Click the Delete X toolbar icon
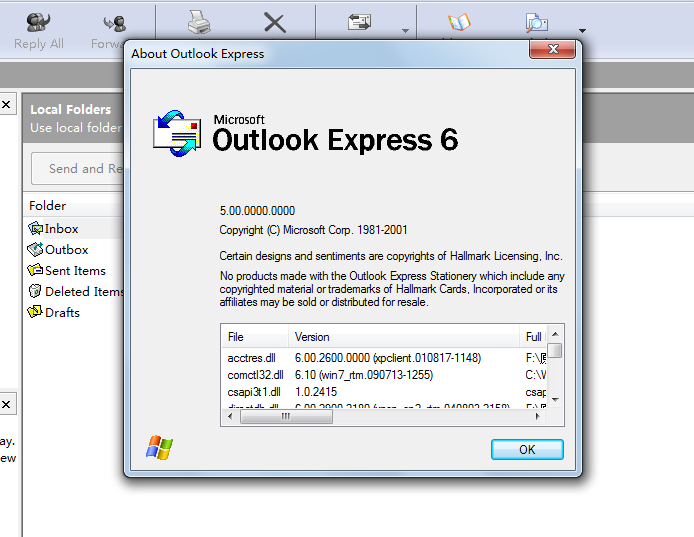The image size is (694, 537). point(274,22)
